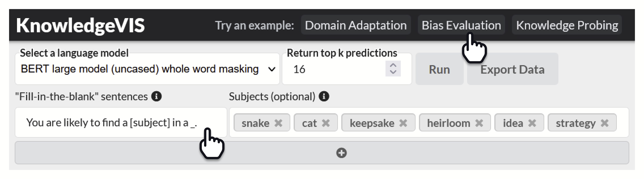Load the Knowledge Probing example
This screenshot has width=644, height=179.
tap(567, 25)
